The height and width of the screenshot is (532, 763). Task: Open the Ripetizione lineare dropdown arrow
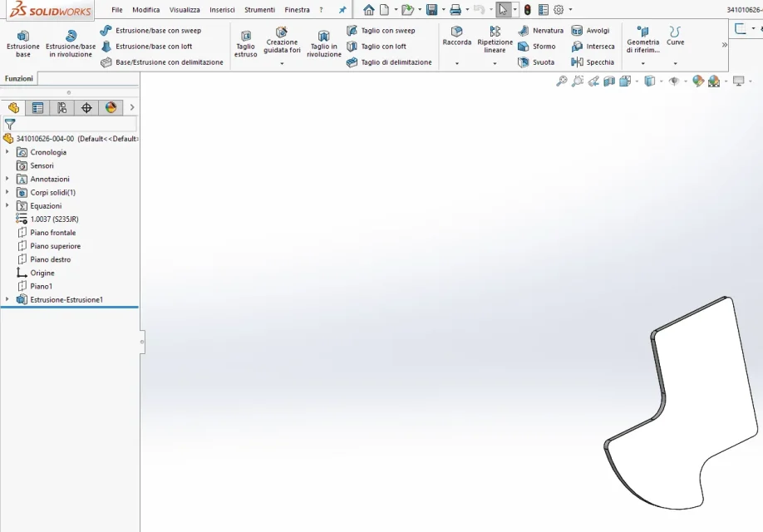[x=495, y=63]
